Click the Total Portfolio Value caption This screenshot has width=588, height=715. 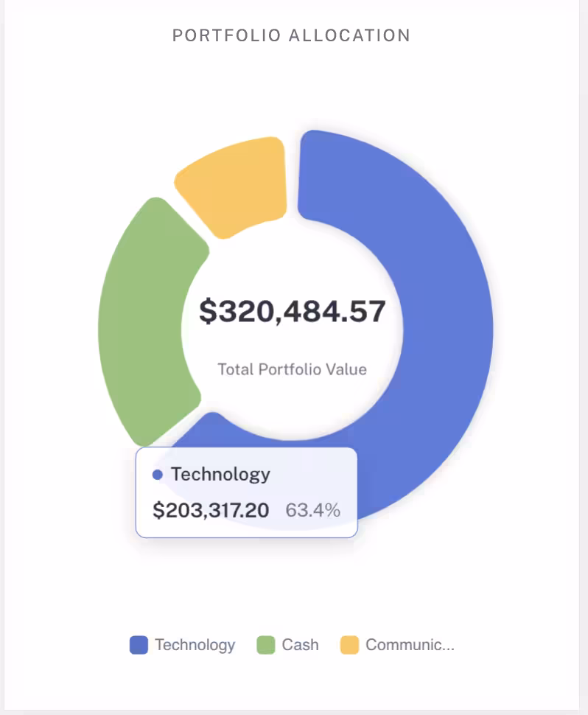tap(293, 369)
